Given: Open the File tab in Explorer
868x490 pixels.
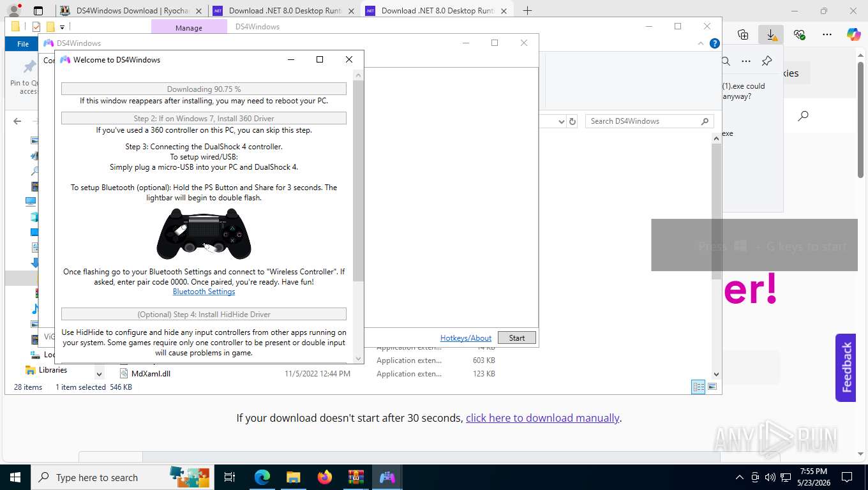Looking at the screenshot, I should (x=23, y=44).
